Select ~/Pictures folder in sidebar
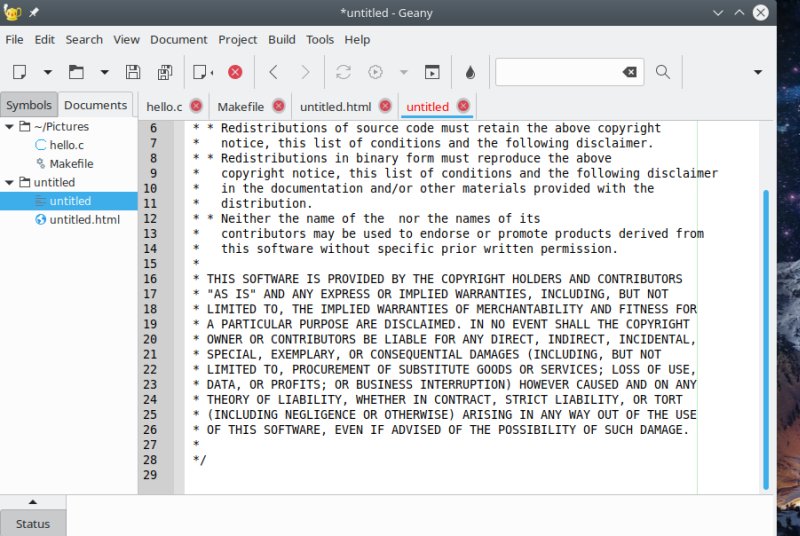This screenshot has height=536, width=800. [x=61, y=126]
